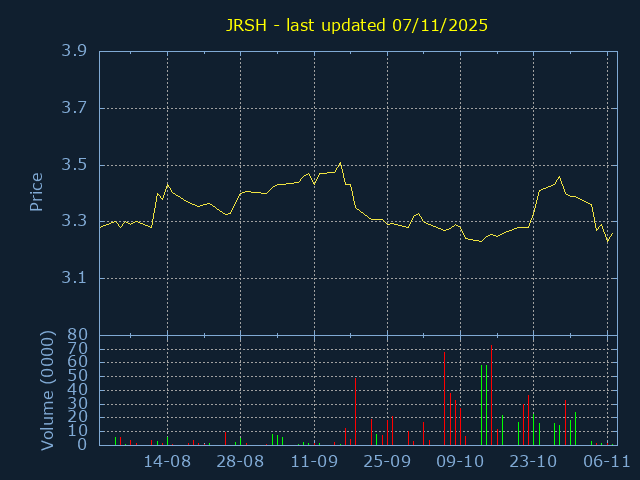Screen dimensions: 640x480
Task: Click the 09-10 date label
Action: click(x=460, y=462)
